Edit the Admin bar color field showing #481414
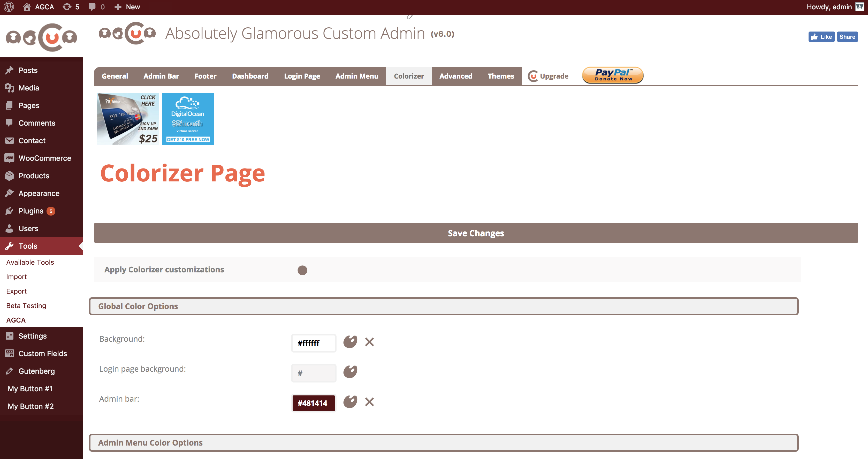This screenshot has width=868, height=459. 313,403
